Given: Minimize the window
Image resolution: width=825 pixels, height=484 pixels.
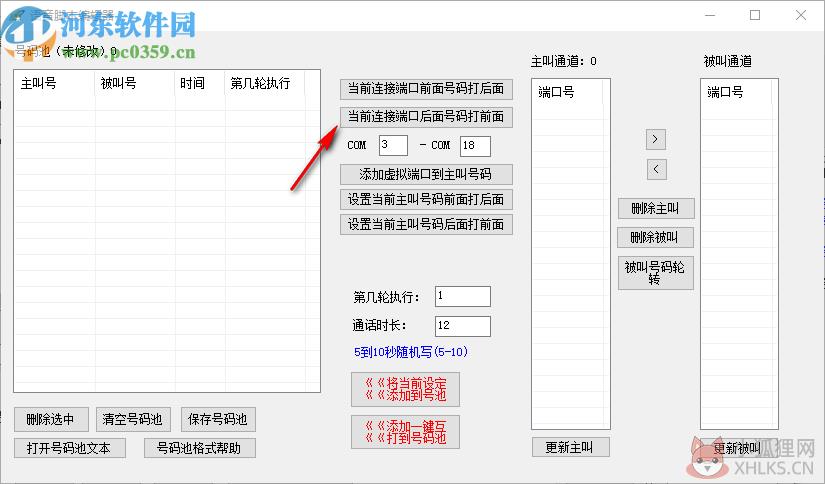Looking at the screenshot, I should coord(710,15).
